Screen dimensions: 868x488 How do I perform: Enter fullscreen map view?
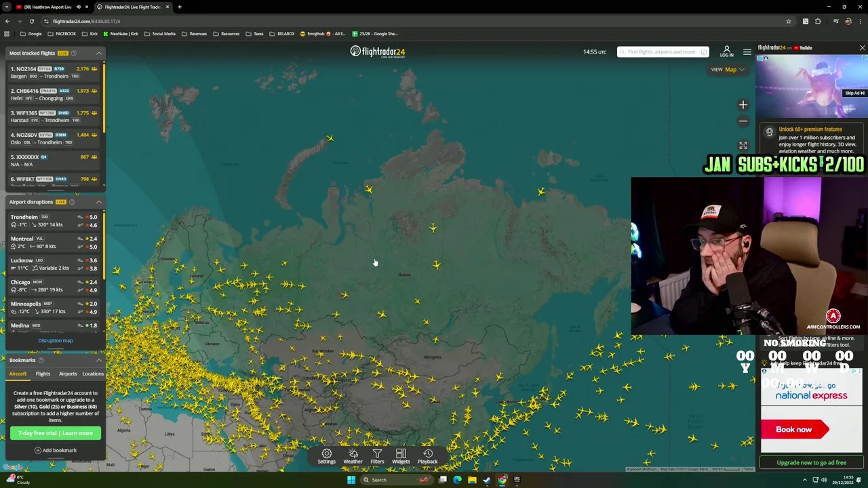pyautogui.click(x=743, y=145)
